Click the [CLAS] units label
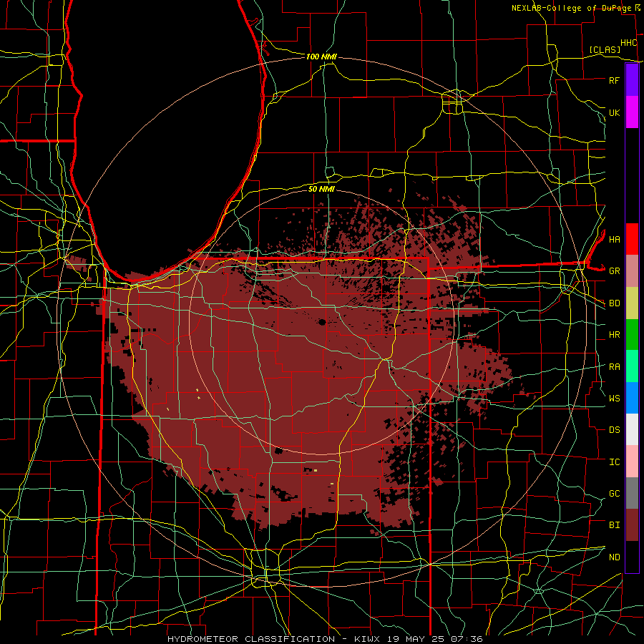The height and width of the screenshot is (644, 644). pyautogui.click(x=605, y=50)
